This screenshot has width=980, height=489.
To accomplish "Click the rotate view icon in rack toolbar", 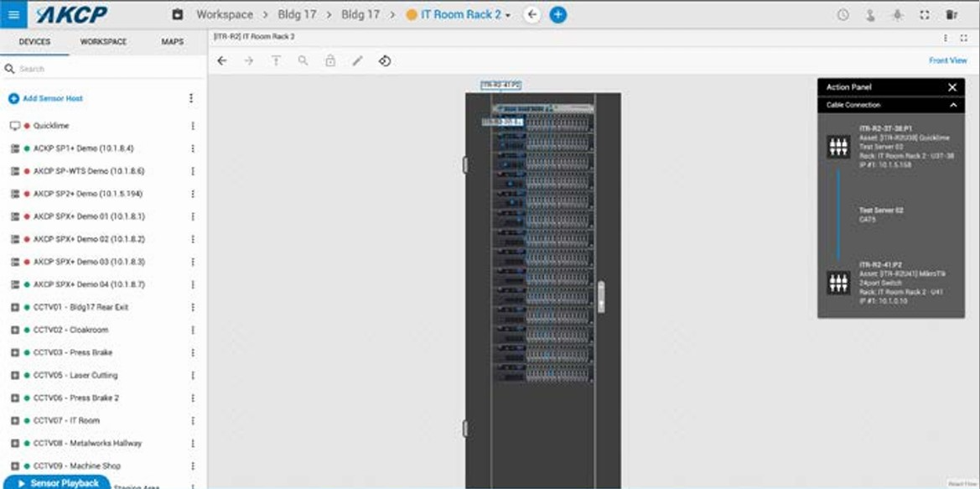I will 385,60.
